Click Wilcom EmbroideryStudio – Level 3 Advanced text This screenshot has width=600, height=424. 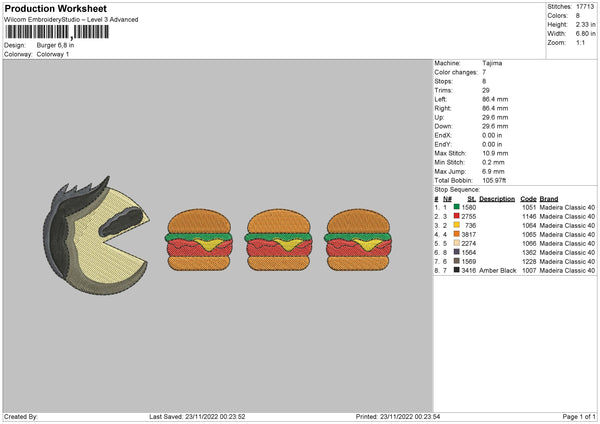click(71, 20)
